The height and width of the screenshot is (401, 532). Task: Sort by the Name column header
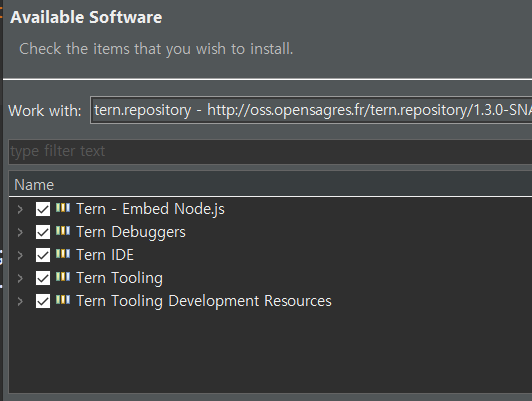[x=270, y=185]
